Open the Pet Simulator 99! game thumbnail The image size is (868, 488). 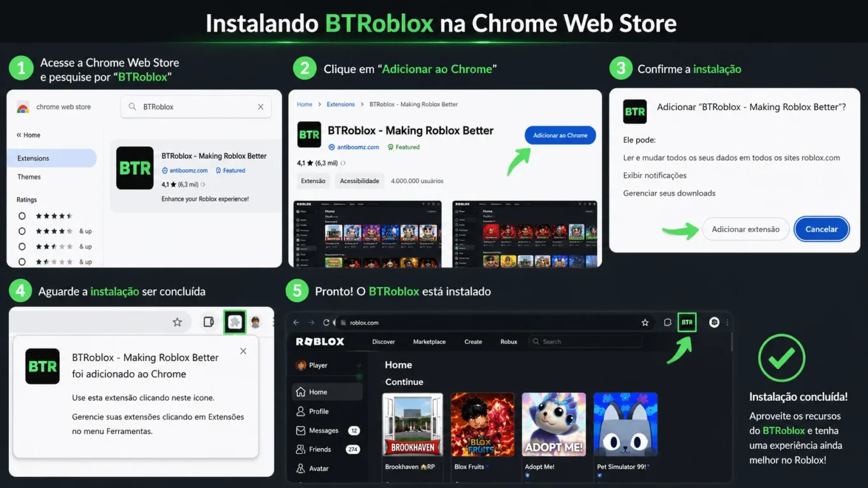click(625, 424)
